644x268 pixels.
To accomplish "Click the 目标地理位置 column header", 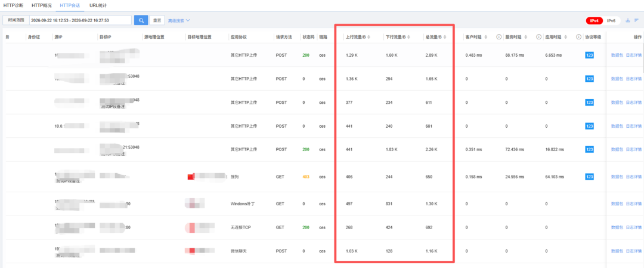I will click(x=200, y=37).
